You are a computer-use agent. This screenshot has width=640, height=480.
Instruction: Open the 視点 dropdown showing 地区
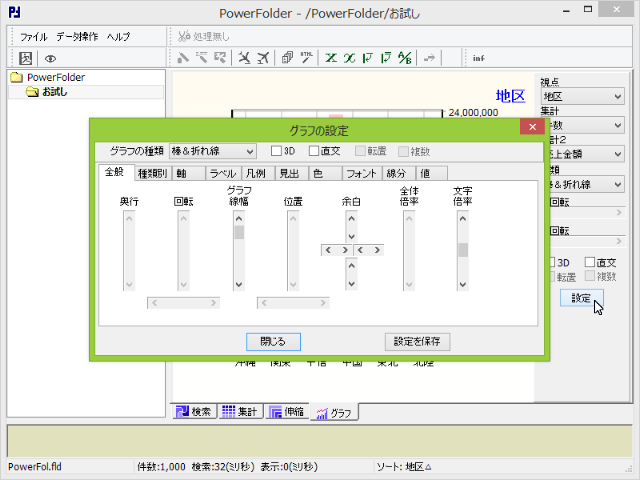[582, 96]
